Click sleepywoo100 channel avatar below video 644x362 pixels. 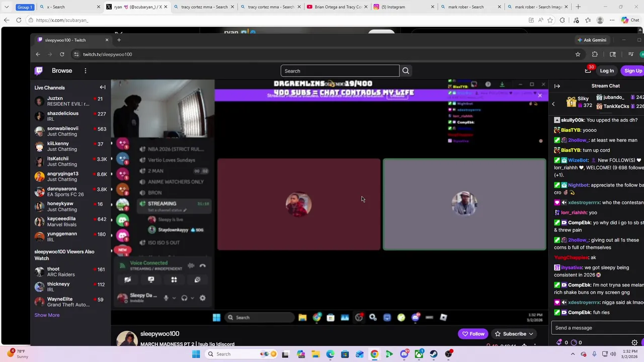(x=127, y=339)
